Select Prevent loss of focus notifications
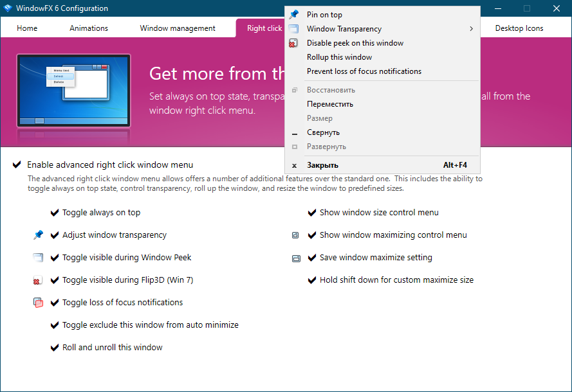 [x=382, y=71]
